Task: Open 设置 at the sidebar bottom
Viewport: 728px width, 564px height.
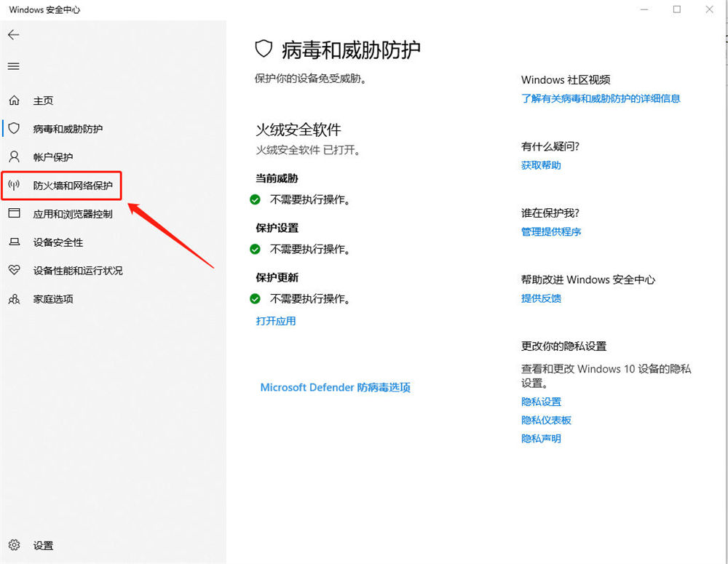Action: [x=43, y=545]
